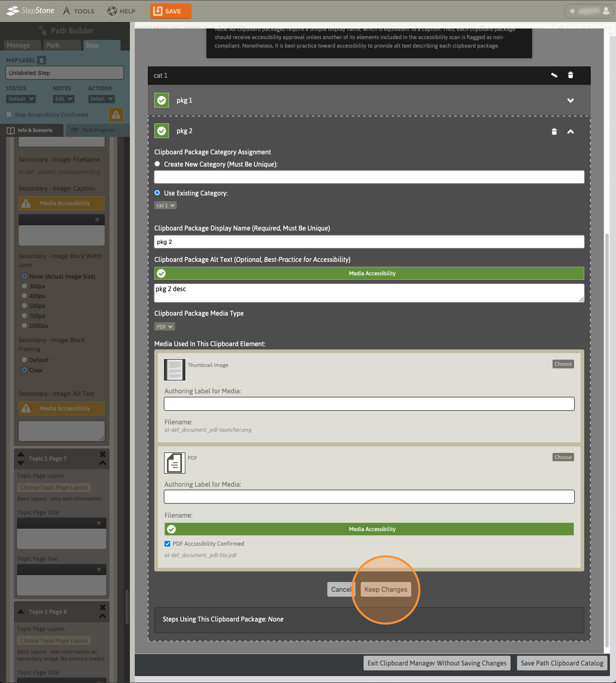The height and width of the screenshot is (683, 616).
Task: Click the Keep Changes button
Action: (386, 589)
